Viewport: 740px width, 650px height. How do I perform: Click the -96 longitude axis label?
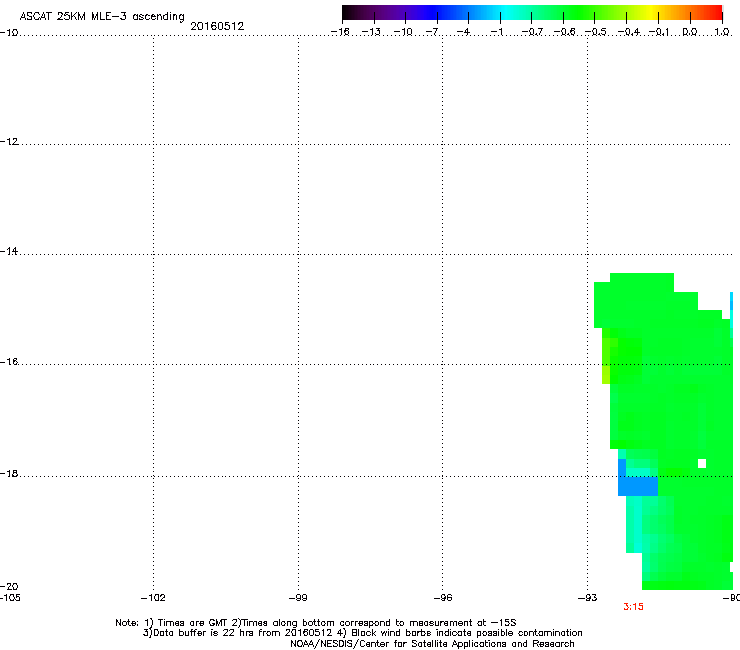pos(443,598)
